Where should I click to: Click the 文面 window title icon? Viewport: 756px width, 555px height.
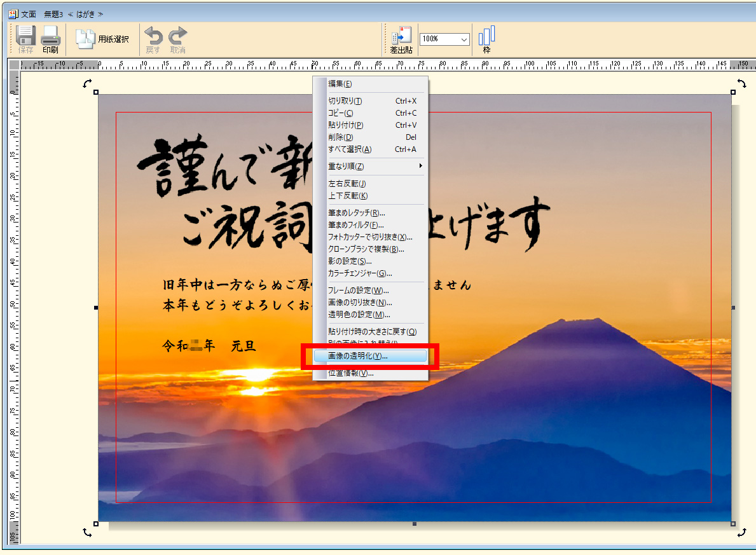[x=13, y=14]
